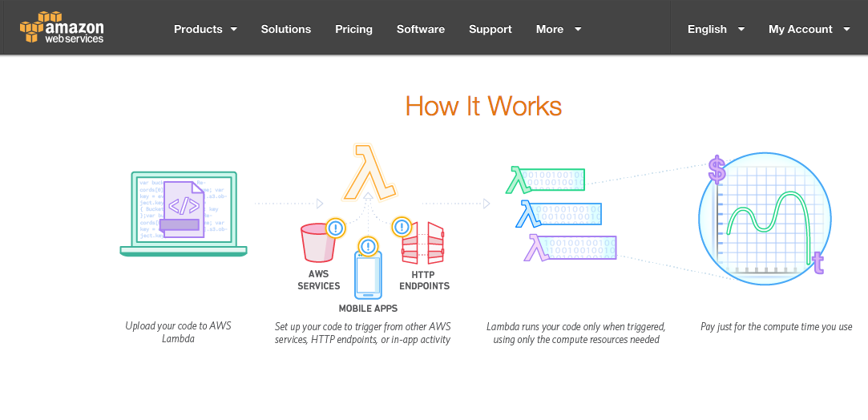Viewport: 868px width, 420px height.
Task: Open the Software section
Action: click(x=421, y=30)
